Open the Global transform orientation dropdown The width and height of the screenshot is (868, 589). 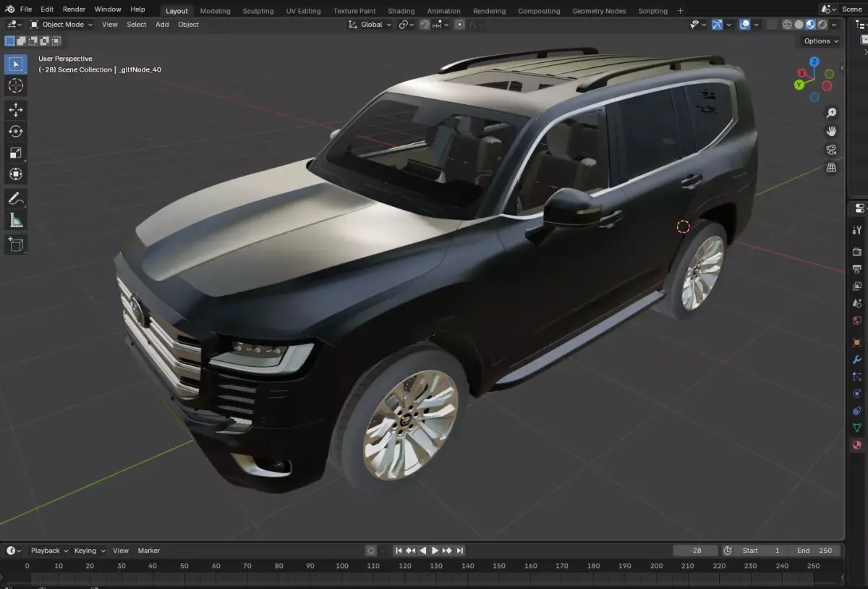point(370,25)
